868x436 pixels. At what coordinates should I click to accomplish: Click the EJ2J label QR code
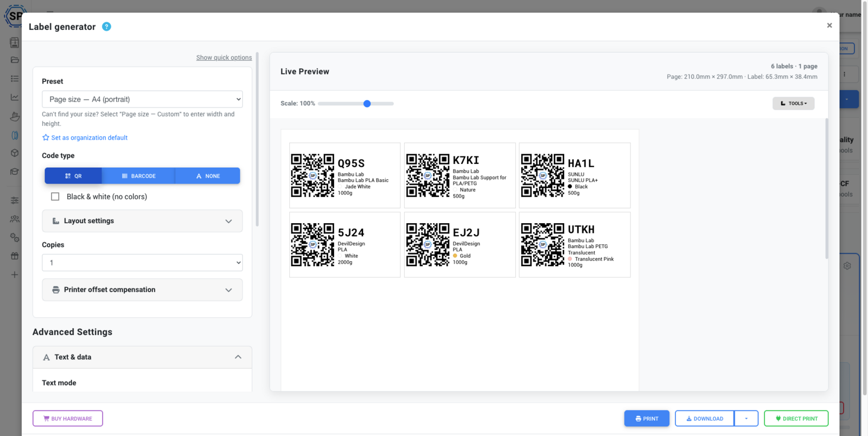tap(428, 245)
